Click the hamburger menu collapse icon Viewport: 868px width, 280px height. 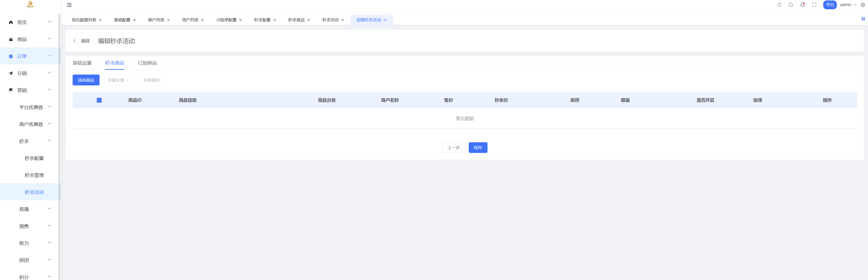[69, 5]
